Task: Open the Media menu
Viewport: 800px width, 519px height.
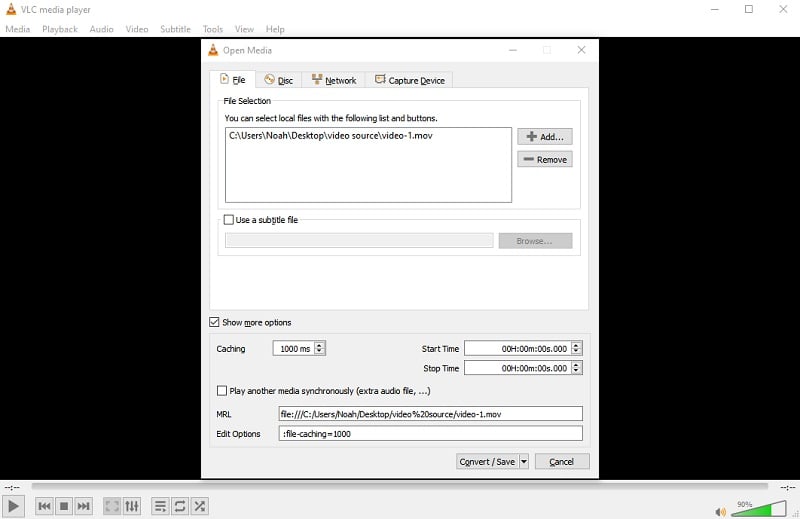Action: click(x=18, y=29)
